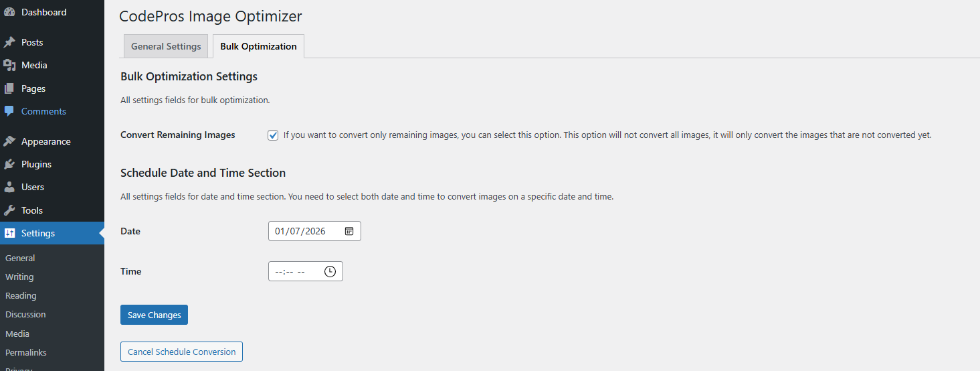Viewport: 980px width, 371px height.
Task: Open Dashboard in the admin menu
Action: (x=52, y=12)
